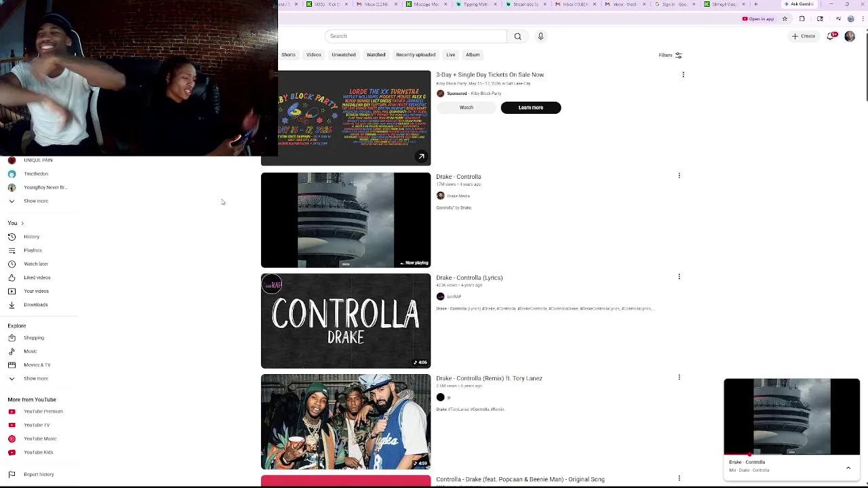Screen dimensions: 868x488
Task: Open the Tmcthedon subscription channel
Action: pos(36,174)
